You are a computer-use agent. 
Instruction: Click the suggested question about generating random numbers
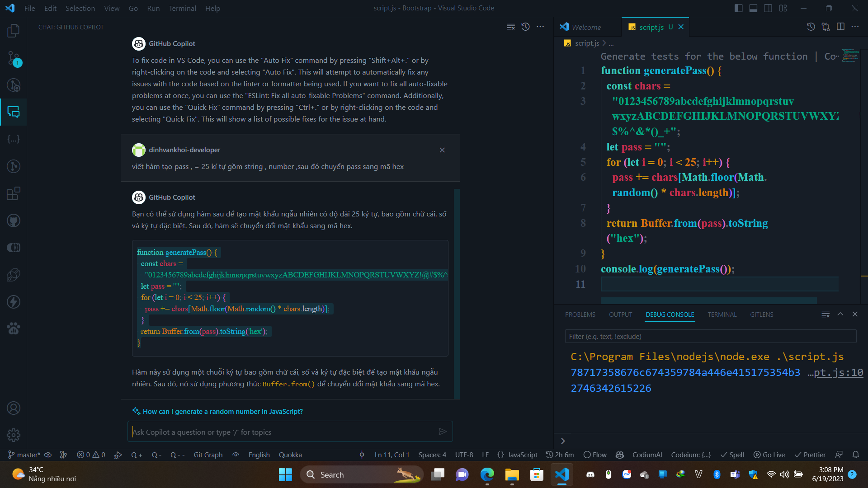(222, 411)
